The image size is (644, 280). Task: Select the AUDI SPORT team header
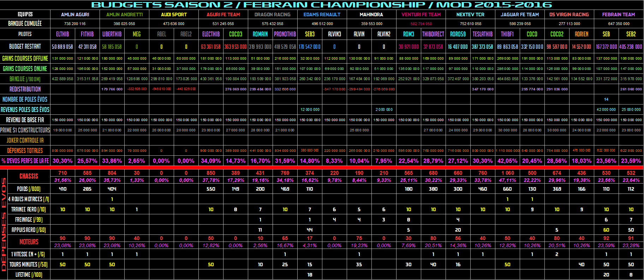pyautogui.click(x=174, y=14)
